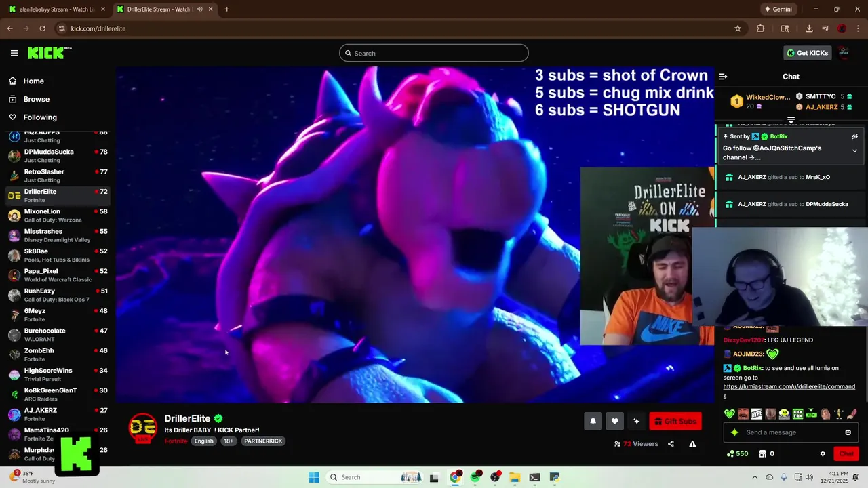Report the stream with warning icon

tap(692, 444)
